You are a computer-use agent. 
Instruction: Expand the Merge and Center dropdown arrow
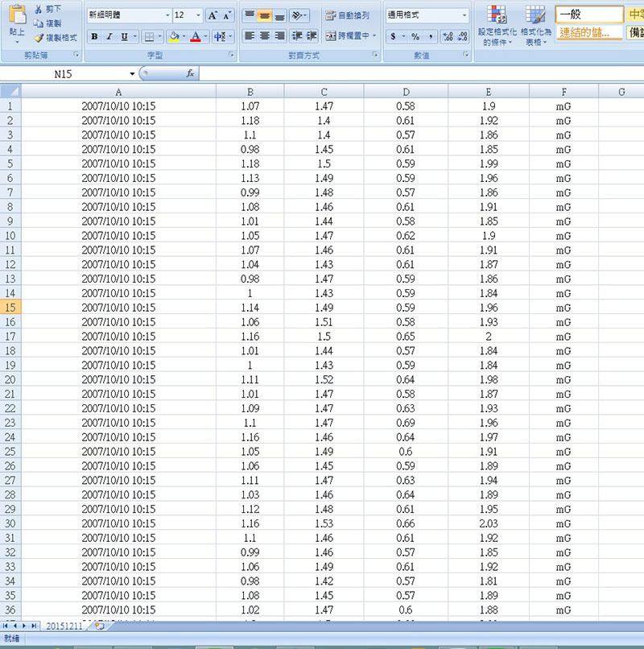pyautogui.click(x=374, y=36)
